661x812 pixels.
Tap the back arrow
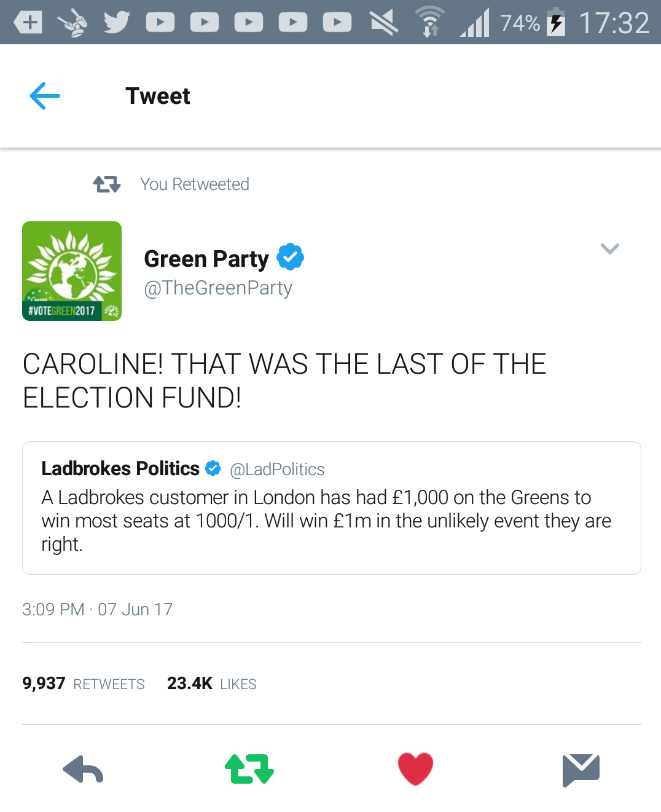45,96
